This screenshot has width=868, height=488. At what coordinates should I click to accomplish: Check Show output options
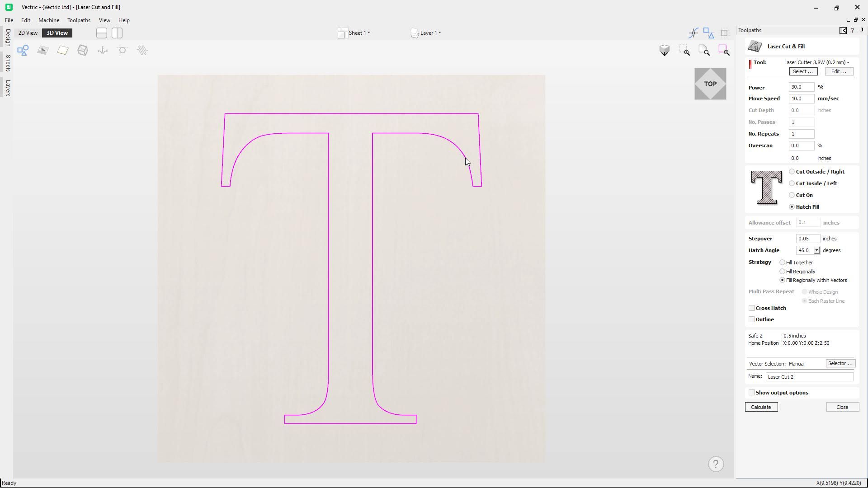(751, 393)
